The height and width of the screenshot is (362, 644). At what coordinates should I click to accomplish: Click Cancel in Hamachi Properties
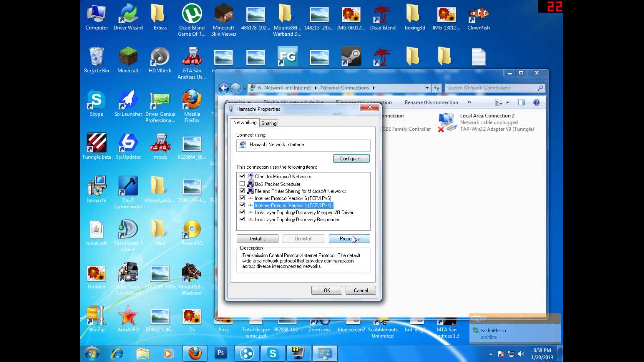[x=361, y=290]
